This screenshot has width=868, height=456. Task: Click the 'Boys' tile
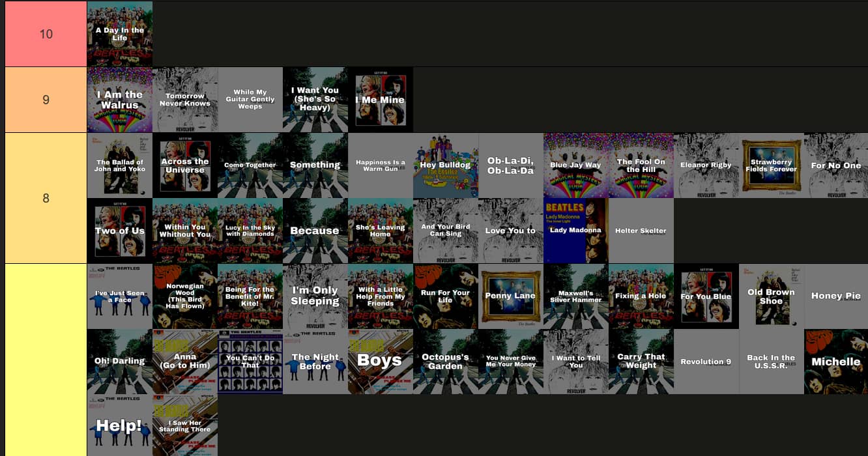click(x=381, y=362)
